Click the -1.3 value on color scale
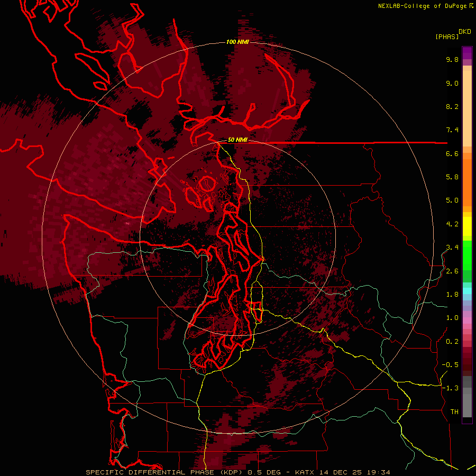The height and width of the screenshot is (476, 476). coord(450,388)
